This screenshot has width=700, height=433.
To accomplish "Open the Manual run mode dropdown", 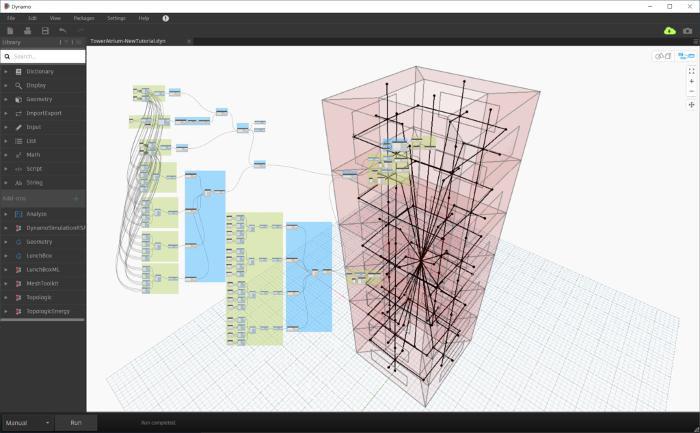I will pos(28,423).
